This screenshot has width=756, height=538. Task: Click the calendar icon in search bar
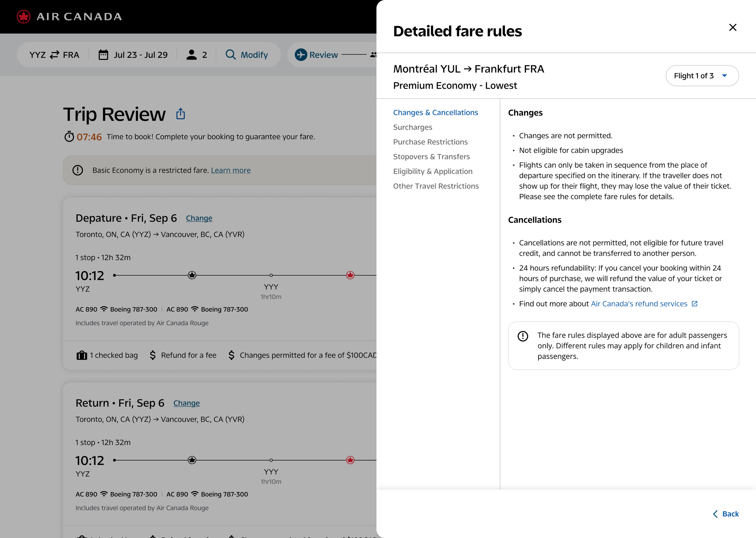(x=103, y=55)
